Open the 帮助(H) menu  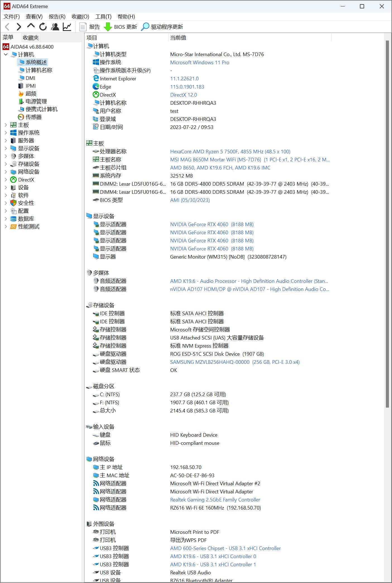pyautogui.click(x=126, y=16)
